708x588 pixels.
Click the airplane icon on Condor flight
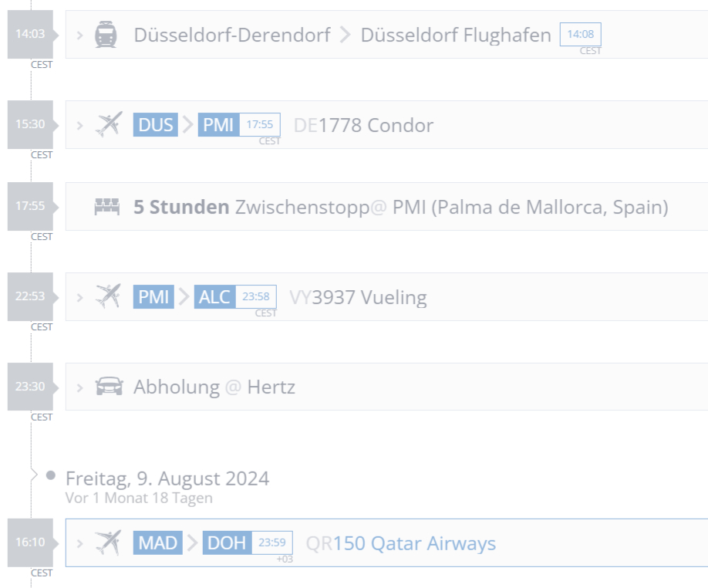[x=109, y=124]
